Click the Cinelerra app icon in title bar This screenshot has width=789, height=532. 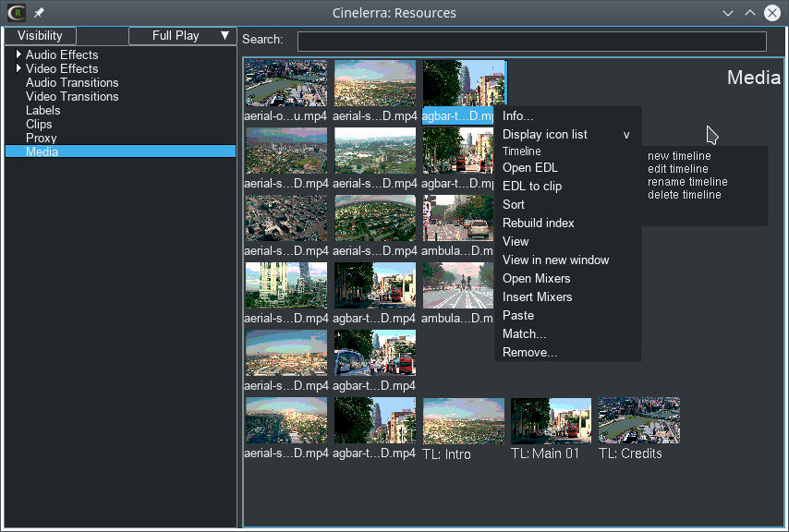16,13
